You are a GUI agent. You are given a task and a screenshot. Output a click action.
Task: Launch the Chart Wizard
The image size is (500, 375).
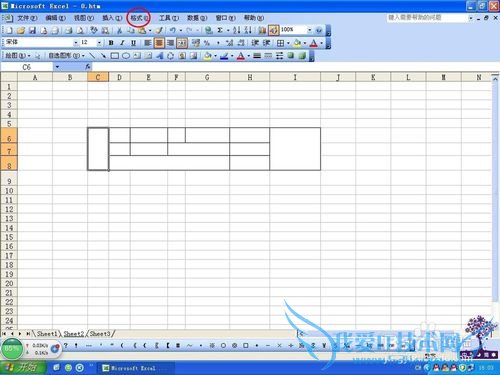coord(262,30)
